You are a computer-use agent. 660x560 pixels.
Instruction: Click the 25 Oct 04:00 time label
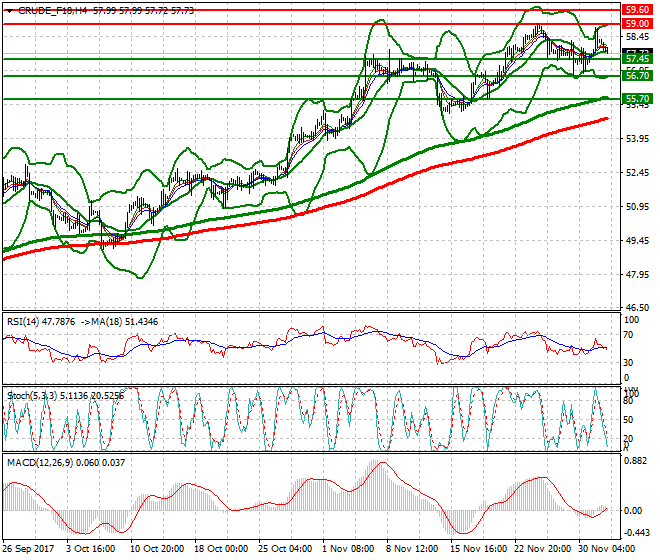(x=285, y=549)
